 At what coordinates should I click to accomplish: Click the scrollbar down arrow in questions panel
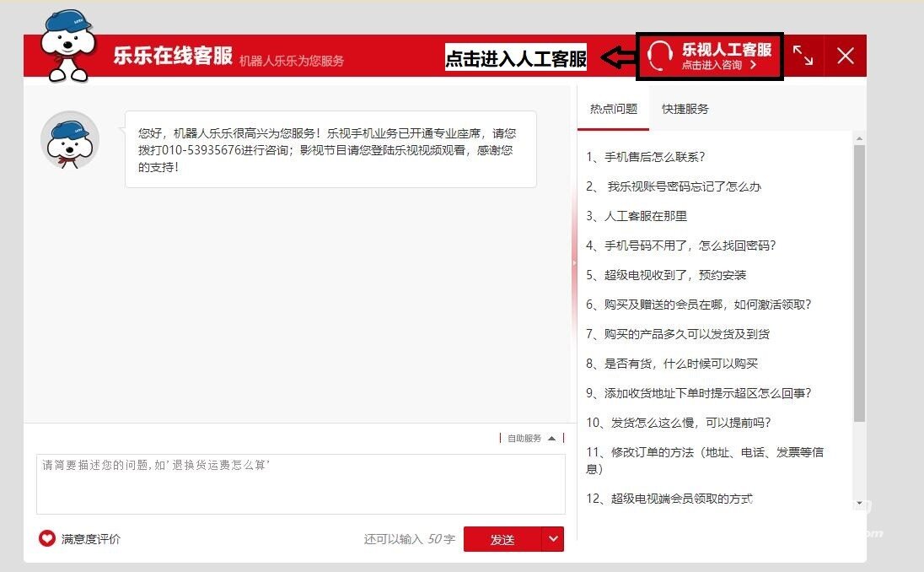(859, 503)
